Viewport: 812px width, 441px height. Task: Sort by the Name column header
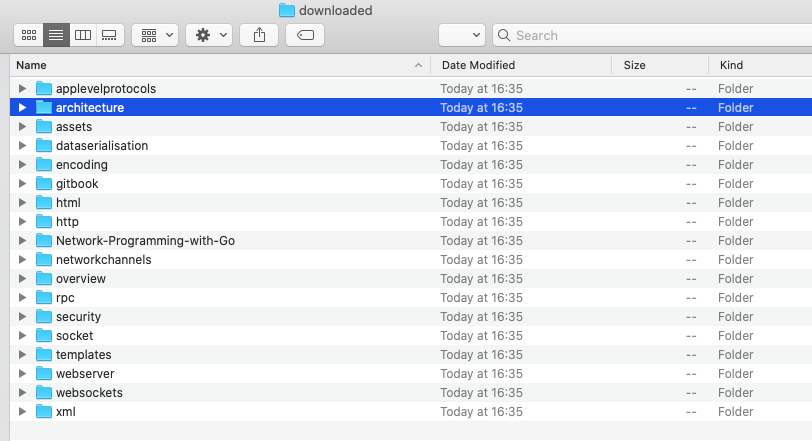pos(220,65)
